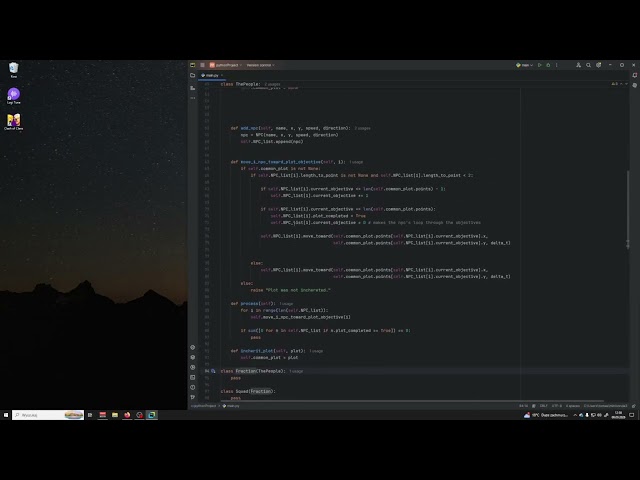This screenshot has width=640, height=480.
Task: Click the usage hint beside class Fraction
Action: click(x=296, y=371)
